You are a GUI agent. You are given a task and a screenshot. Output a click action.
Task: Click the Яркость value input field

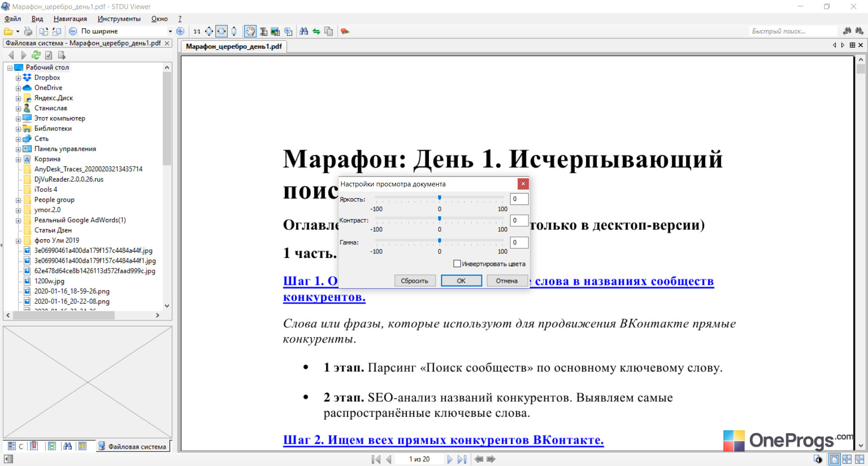point(519,199)
